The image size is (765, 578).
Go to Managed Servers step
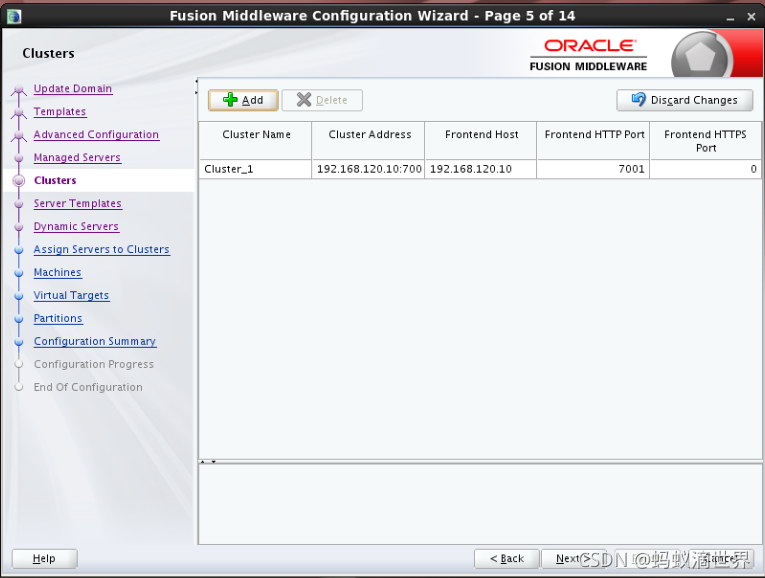coord(77,158)
